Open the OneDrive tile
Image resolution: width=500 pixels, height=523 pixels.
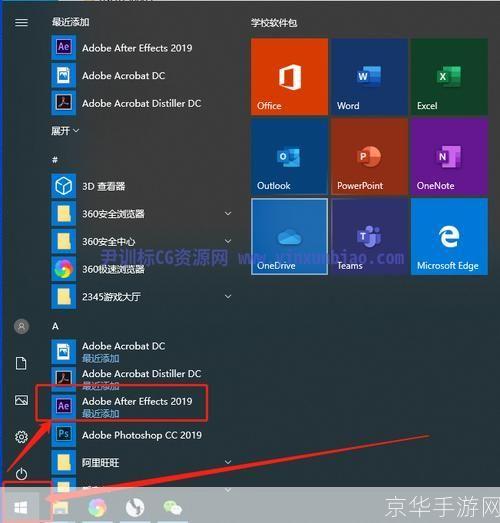click(289, 236)
